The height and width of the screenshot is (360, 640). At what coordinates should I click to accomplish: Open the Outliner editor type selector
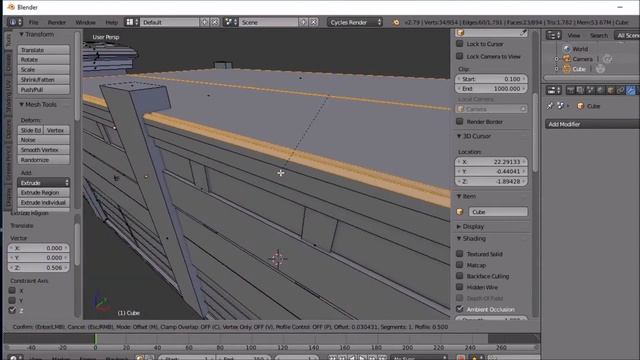click(553, 36)
